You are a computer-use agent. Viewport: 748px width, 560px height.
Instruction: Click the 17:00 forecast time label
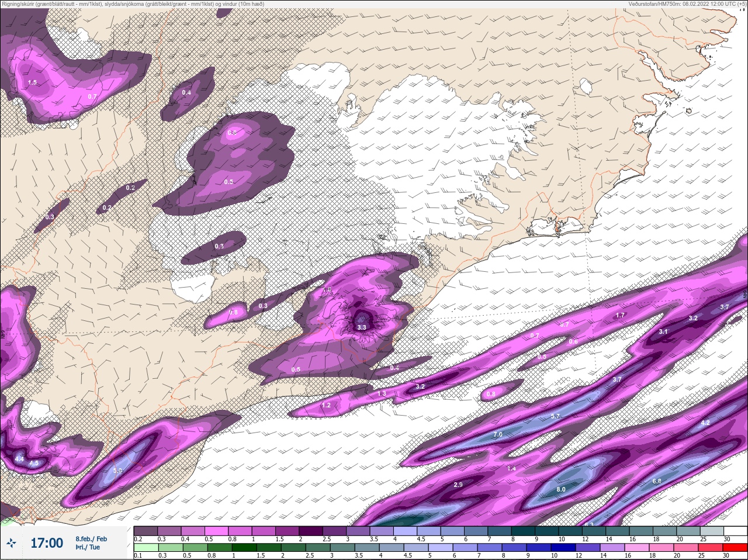click(47, 543)
